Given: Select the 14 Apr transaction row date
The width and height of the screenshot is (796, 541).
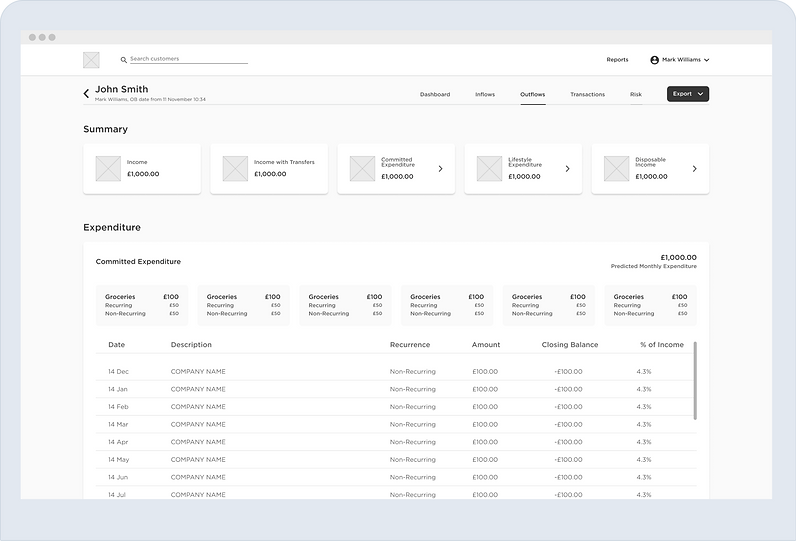Looking at the screenshot, I should coord(118,442).
